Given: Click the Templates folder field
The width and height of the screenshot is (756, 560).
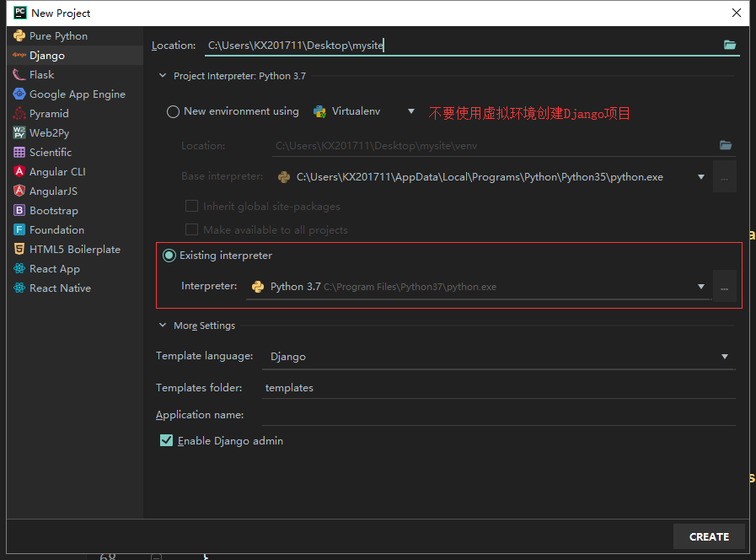Looking at the screenshot, I should pos(499,388).
